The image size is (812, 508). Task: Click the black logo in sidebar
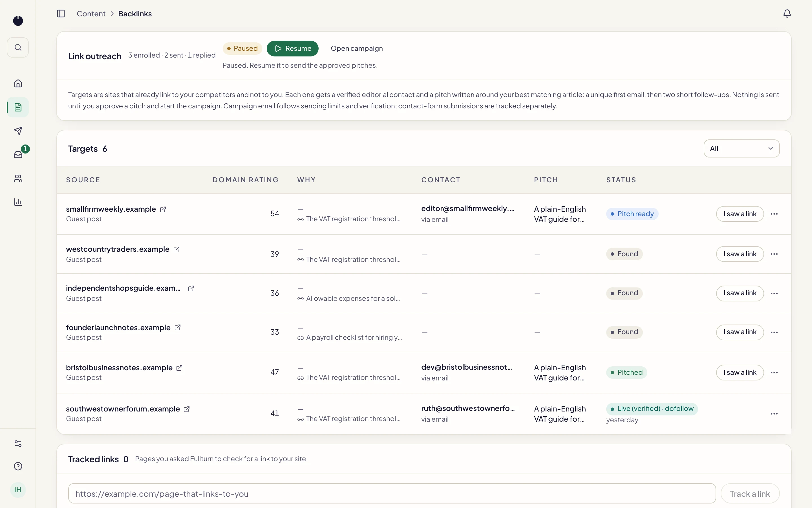click(18, 21)
